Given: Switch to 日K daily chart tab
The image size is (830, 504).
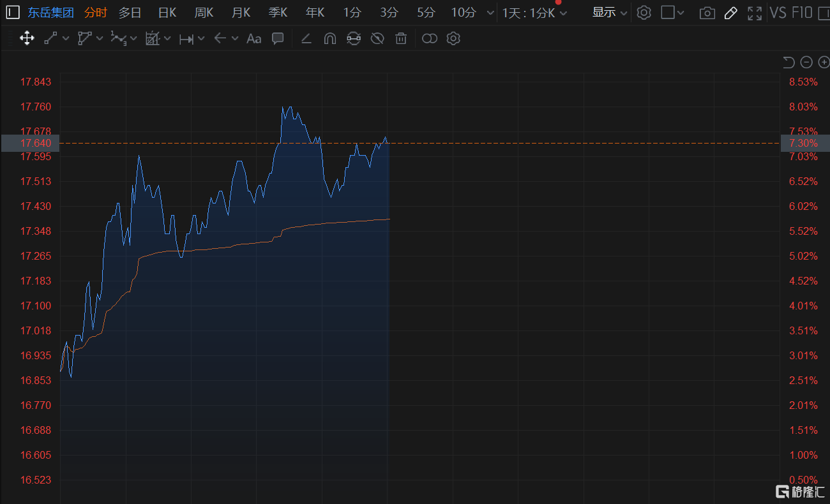Looking at the screenshot, I should coord(167,13).
